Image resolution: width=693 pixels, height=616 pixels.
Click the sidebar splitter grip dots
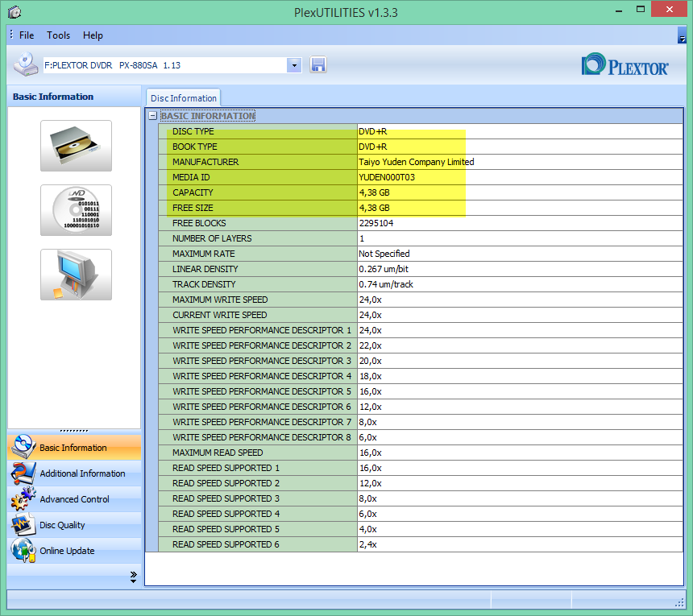click(74, 431)
